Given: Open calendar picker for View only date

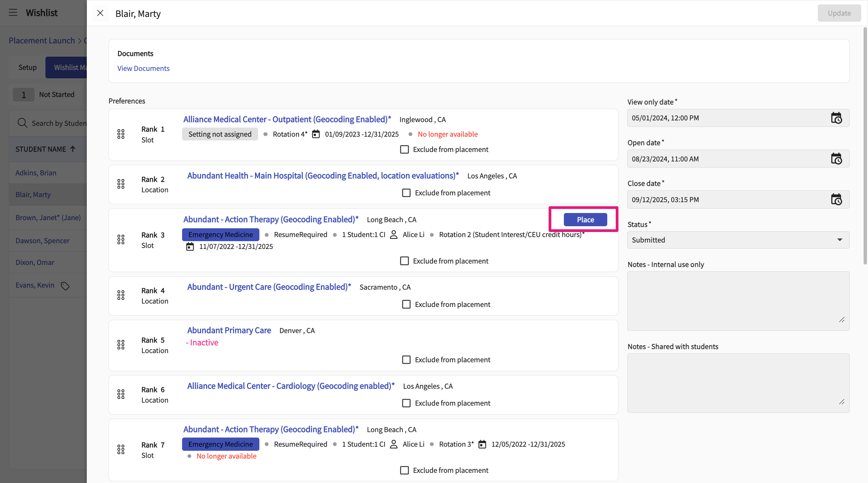Looking at the screenshot, I should point(836,118).
